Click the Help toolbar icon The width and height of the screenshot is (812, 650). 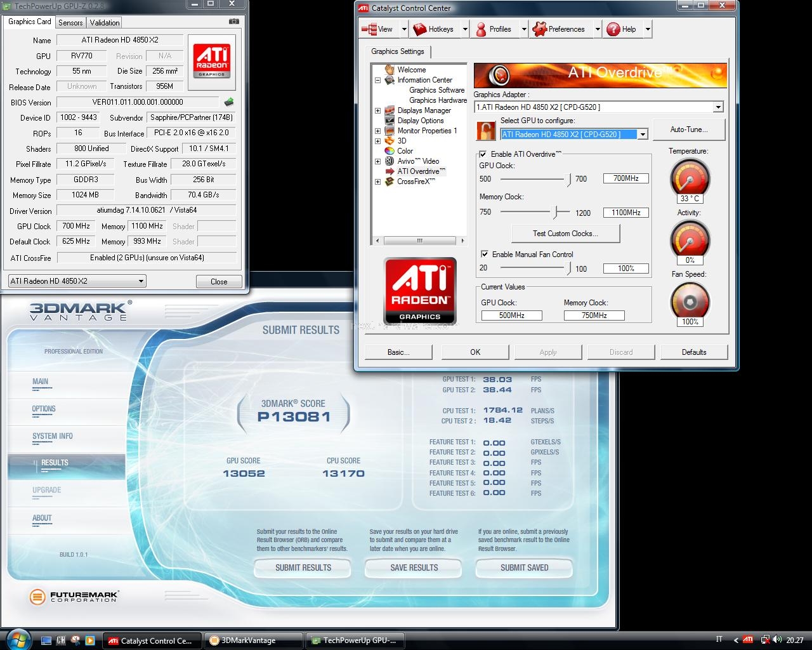coord(613,29)
